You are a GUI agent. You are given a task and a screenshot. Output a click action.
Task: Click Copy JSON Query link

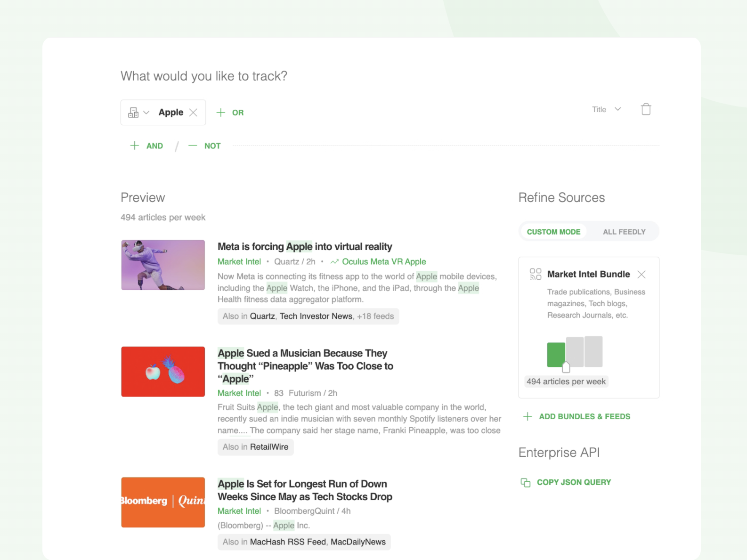(x=574, y=482)
